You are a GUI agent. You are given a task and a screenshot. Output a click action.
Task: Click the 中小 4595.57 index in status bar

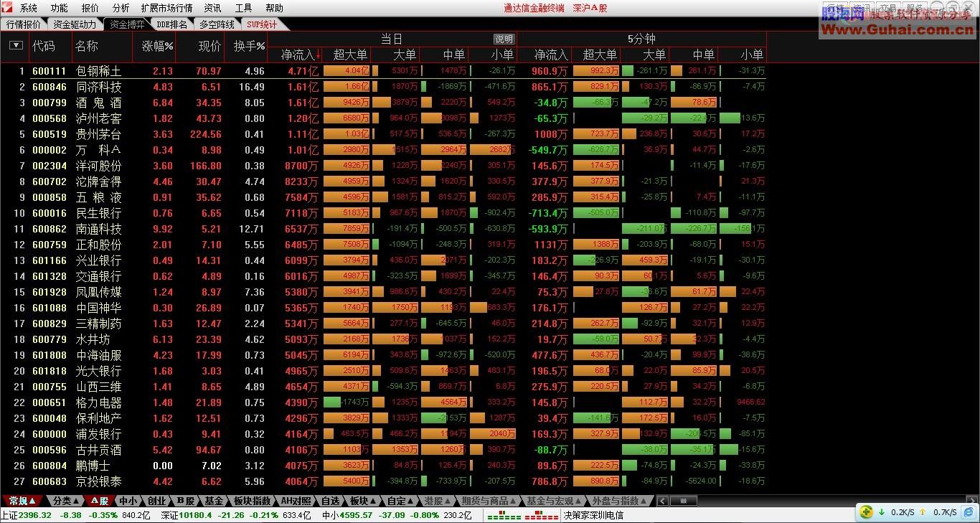(347, 515)
